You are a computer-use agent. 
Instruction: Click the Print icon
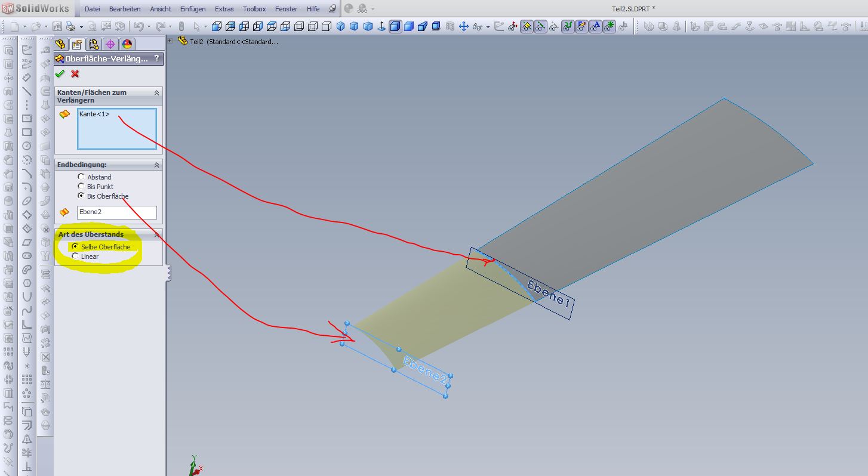pyautogui.click(x=70, y=26)
